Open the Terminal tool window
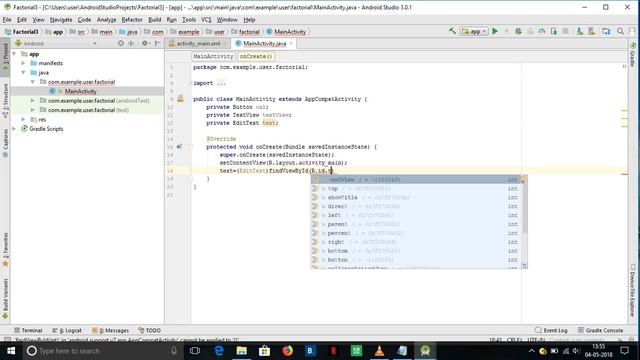Screen dimensions: 640x360 28,330
